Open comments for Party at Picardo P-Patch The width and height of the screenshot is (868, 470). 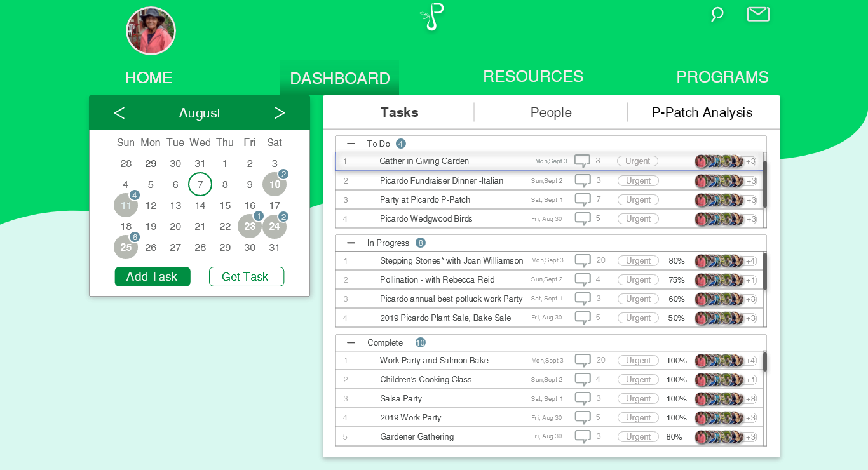point(583,200)
